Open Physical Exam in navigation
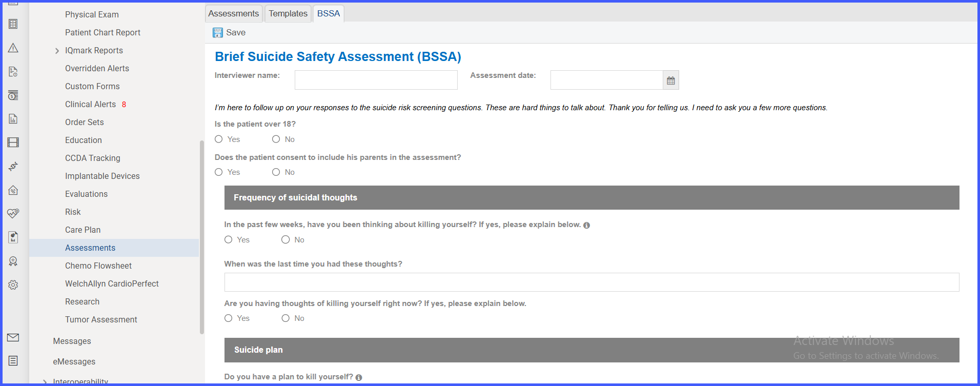The height and width of the screenshot is (386, 980). coord(92,14)
